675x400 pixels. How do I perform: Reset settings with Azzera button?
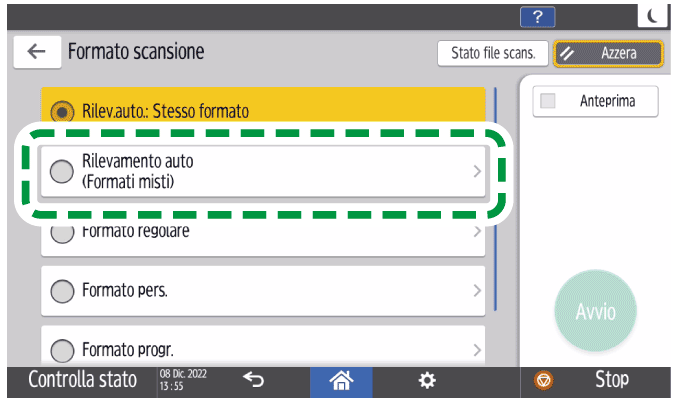[608, 53]
